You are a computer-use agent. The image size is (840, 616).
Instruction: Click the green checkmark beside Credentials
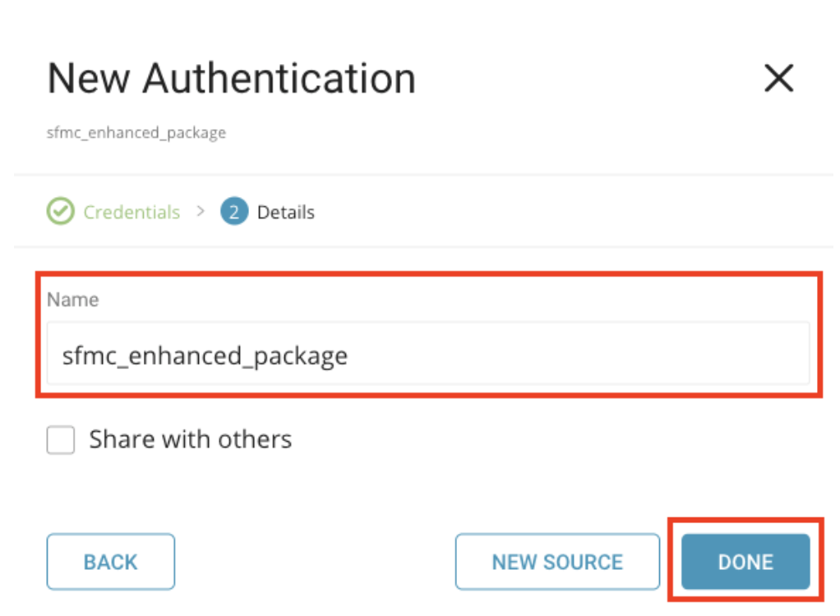click(x=59, y=212)
